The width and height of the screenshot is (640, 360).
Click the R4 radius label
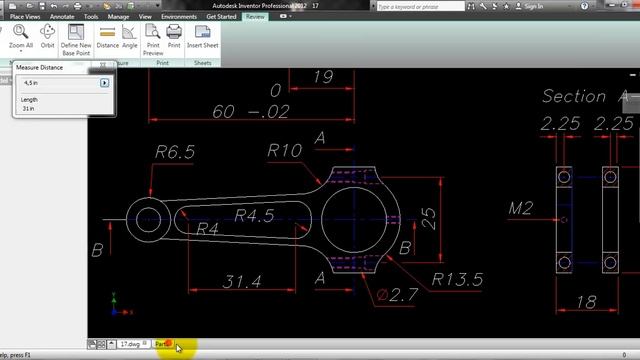click(207, 229)
